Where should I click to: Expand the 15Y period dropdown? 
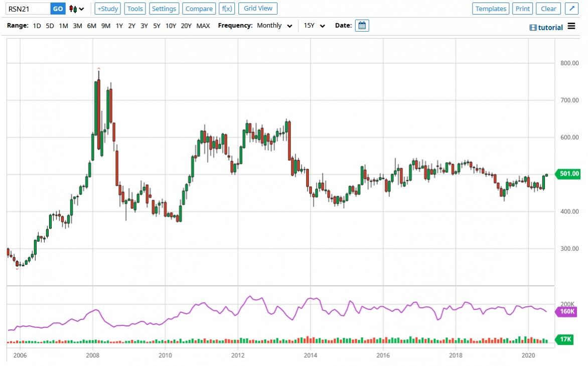point(315,26)
